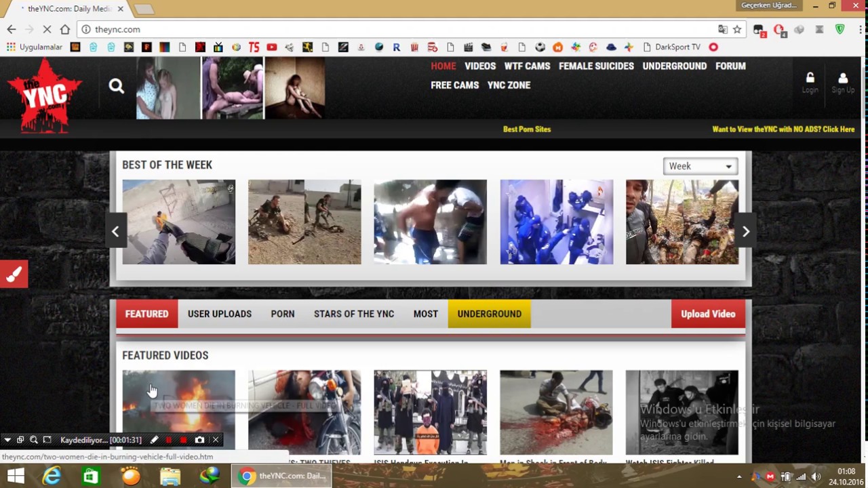
Task: Click the site search magnifier icon
Action: point(116,86)
